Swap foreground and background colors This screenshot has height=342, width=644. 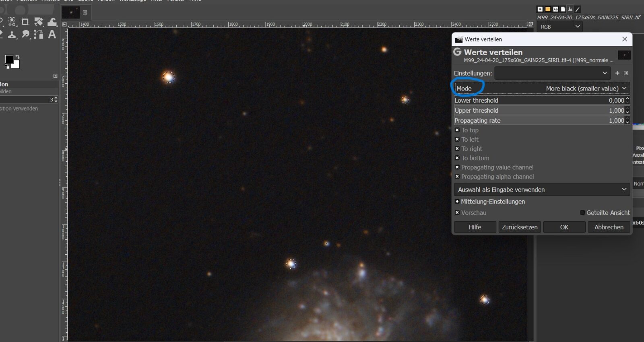click(18, 57)
